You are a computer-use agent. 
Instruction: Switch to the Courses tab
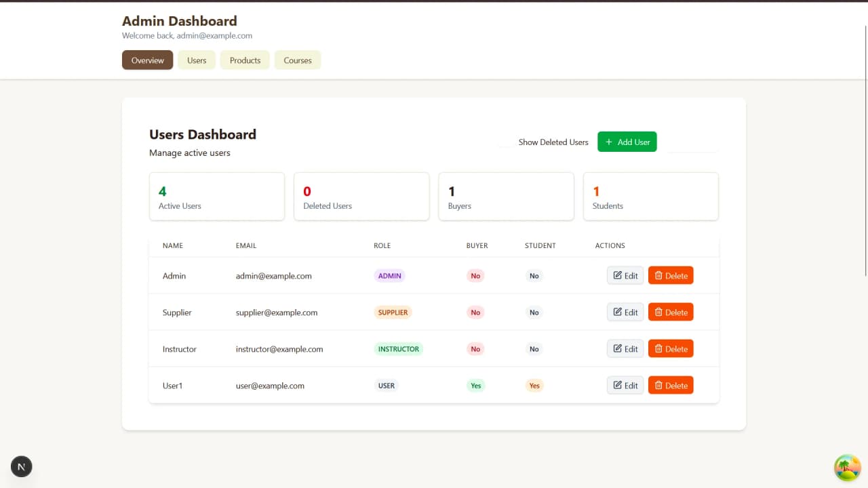coord(297,60)
